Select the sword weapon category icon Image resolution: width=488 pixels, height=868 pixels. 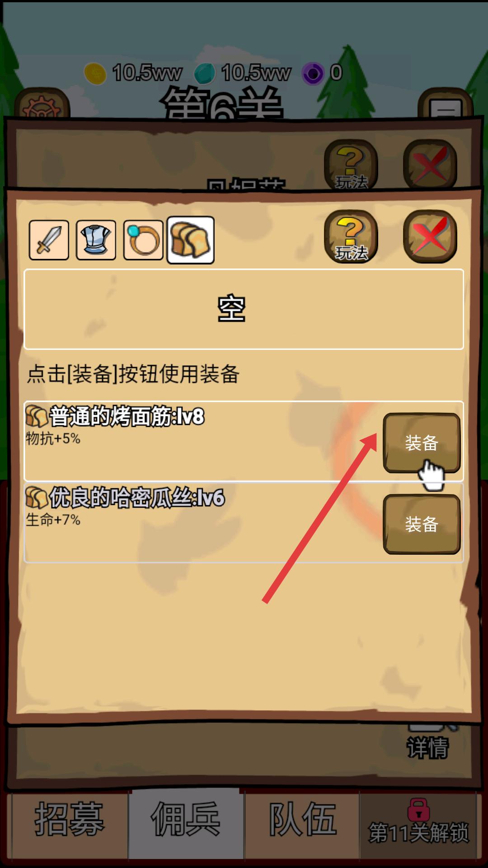[x=49, y=240]
